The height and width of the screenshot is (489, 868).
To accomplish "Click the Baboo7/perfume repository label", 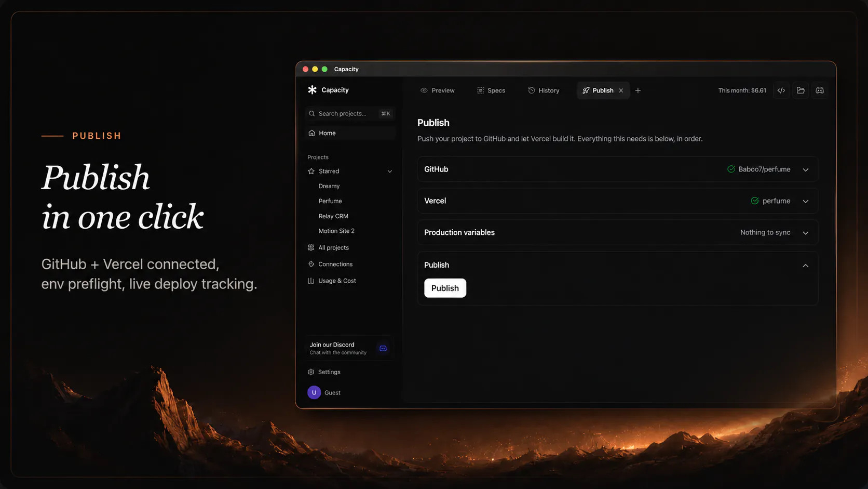I will (x=764, y=169).
